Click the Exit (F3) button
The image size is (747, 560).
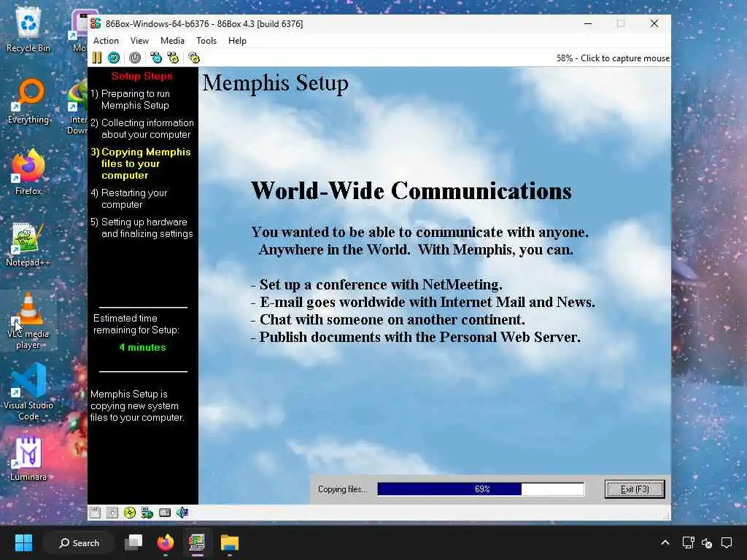coord(635,489)
